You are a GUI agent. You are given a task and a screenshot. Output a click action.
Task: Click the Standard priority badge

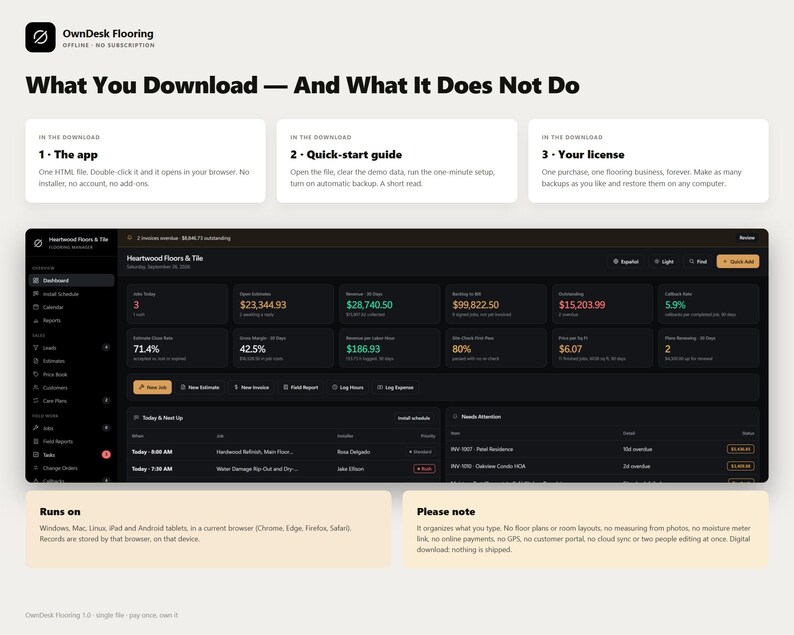pyautogui.click(x=420, y=452)
